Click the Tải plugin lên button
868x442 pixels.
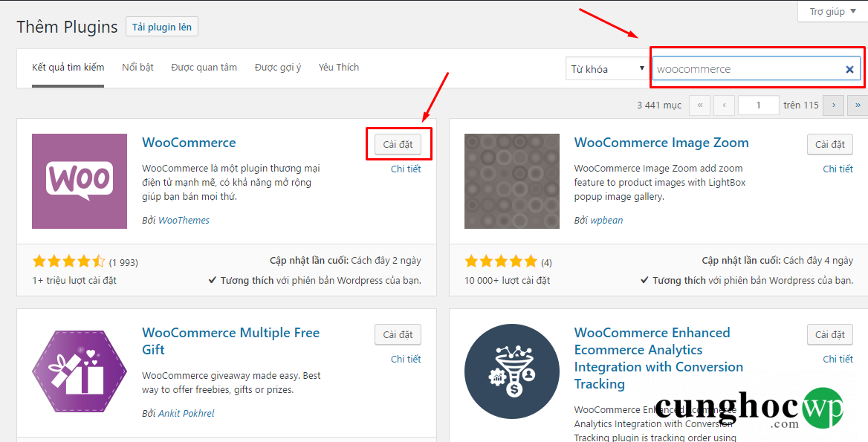(x=162, y=27)
